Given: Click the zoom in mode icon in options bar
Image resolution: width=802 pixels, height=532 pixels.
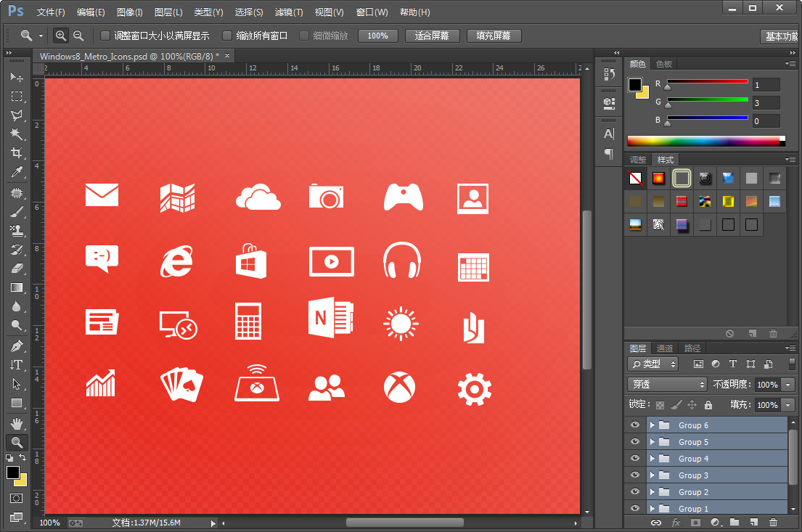Looking at the screenshot, I should (61, 36).
